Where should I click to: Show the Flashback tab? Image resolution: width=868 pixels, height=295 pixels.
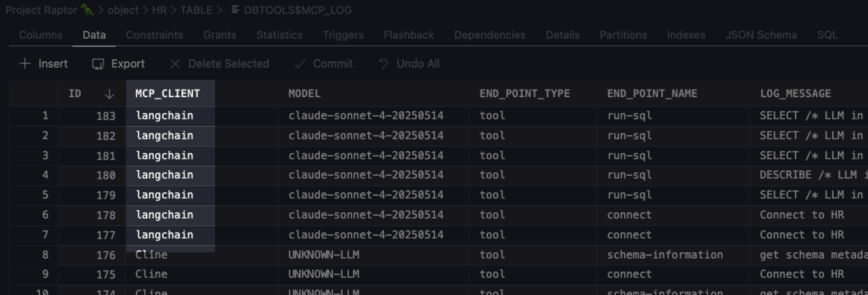[x=408, y=35]
